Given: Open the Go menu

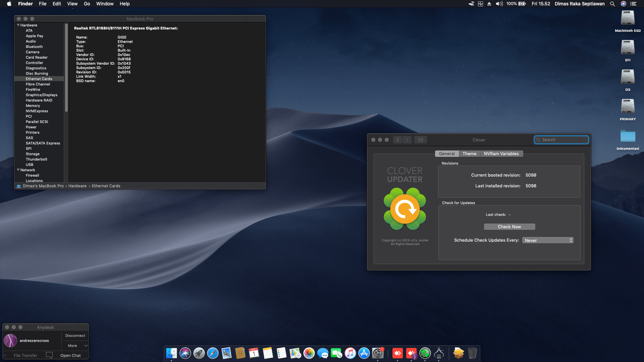Looking at the screenshot, I should [x=87, y=4].
